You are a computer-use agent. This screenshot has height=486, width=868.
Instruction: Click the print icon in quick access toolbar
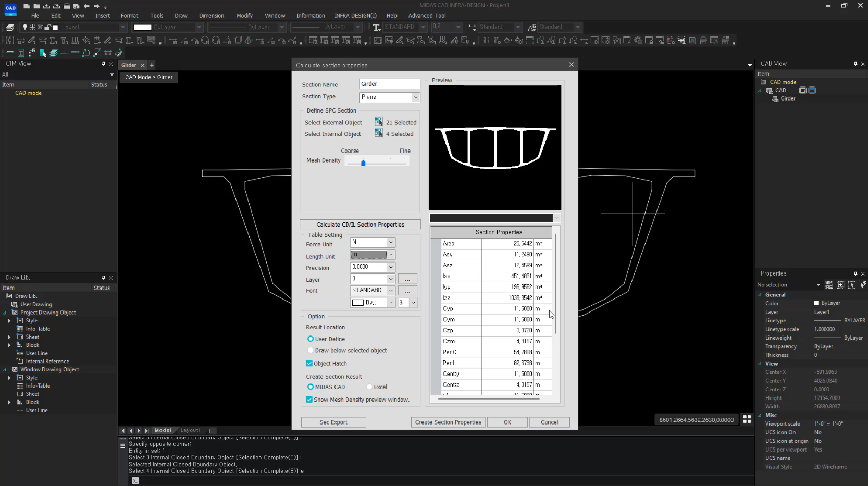67,6
